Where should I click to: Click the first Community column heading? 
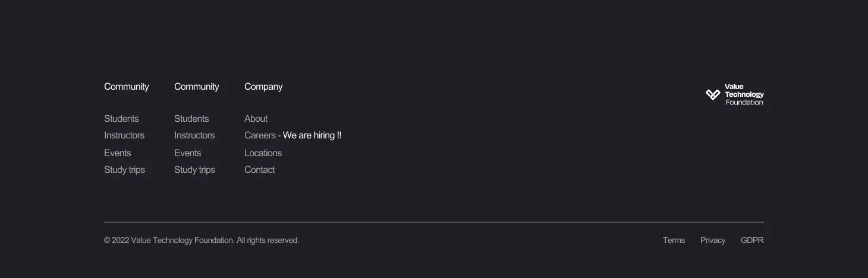pyautogui.click(x=126, y=87)
